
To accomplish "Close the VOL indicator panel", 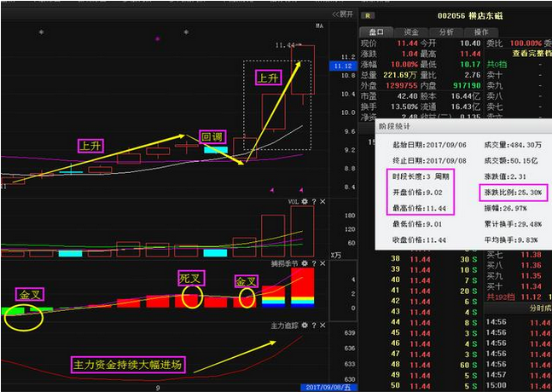I will click(323, 202).
